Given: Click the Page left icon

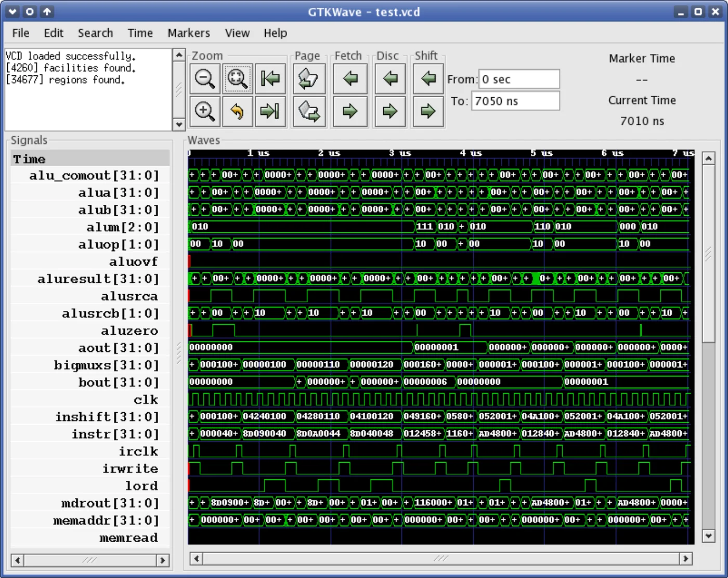Looking at the screenshot, I should (x=309, y=79).
